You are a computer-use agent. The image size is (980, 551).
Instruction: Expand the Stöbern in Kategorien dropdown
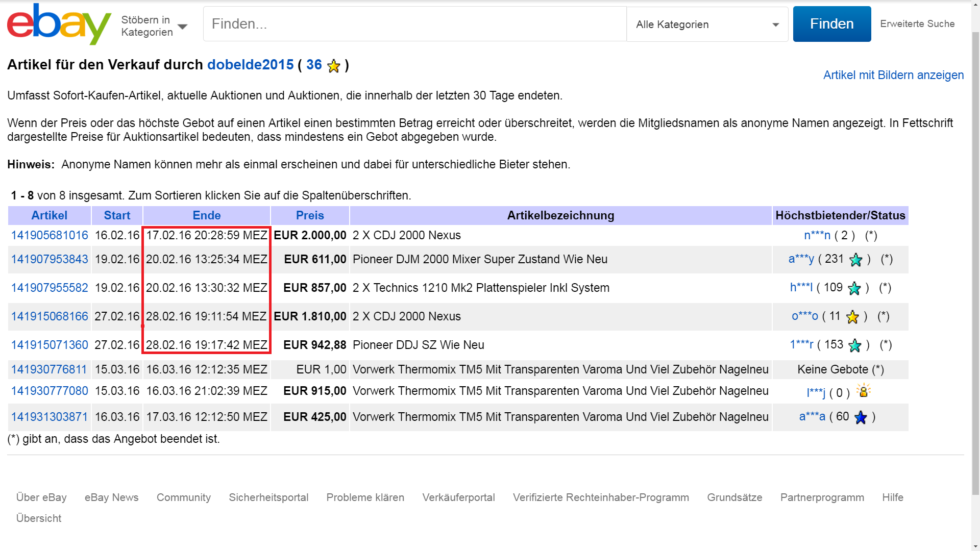click(x=154, y=26)
